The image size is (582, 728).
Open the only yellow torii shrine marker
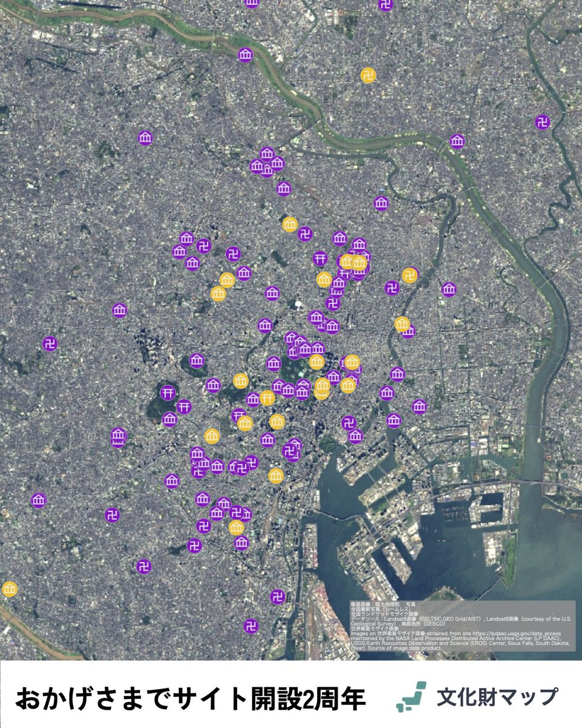[x=267, y=398]
